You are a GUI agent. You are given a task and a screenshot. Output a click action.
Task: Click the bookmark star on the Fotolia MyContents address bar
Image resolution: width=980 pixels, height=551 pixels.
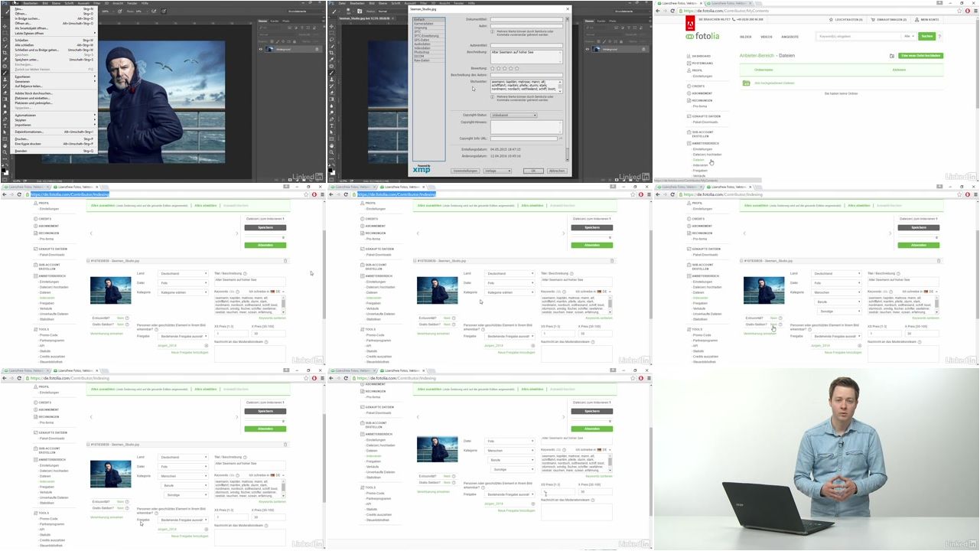pos(959,11)
